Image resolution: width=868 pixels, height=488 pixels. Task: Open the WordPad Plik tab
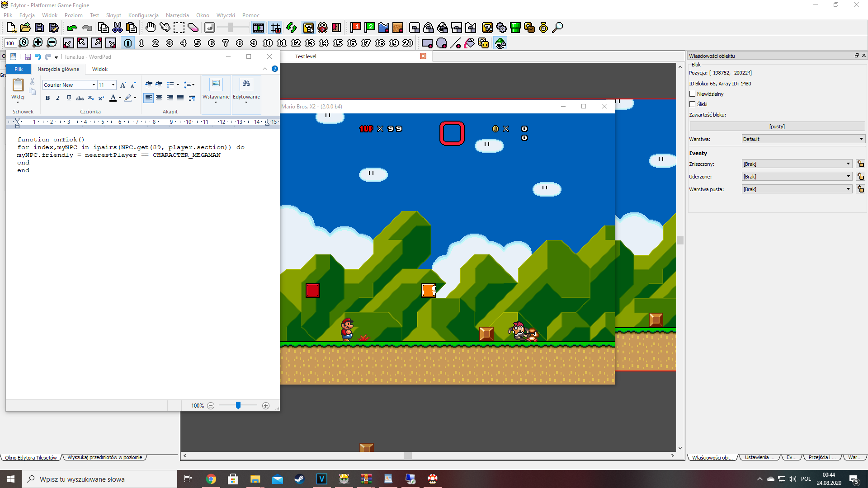click(19, 69)
